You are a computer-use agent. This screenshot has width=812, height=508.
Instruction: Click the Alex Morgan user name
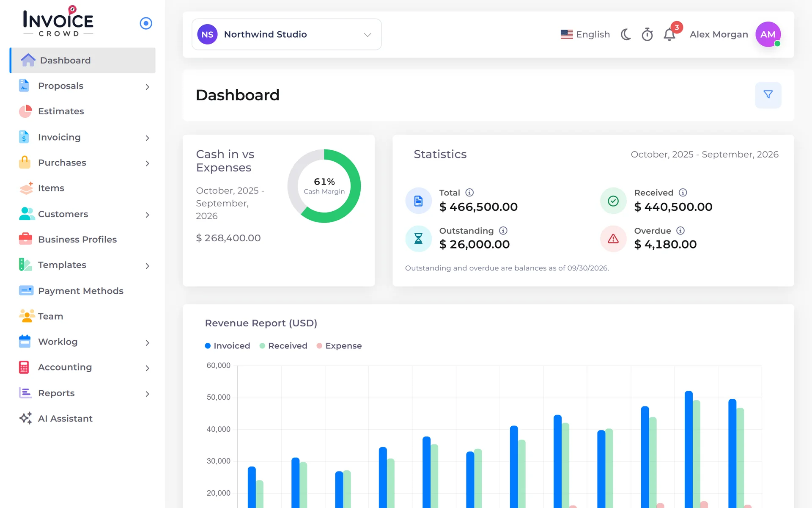[x=719, y=34]
